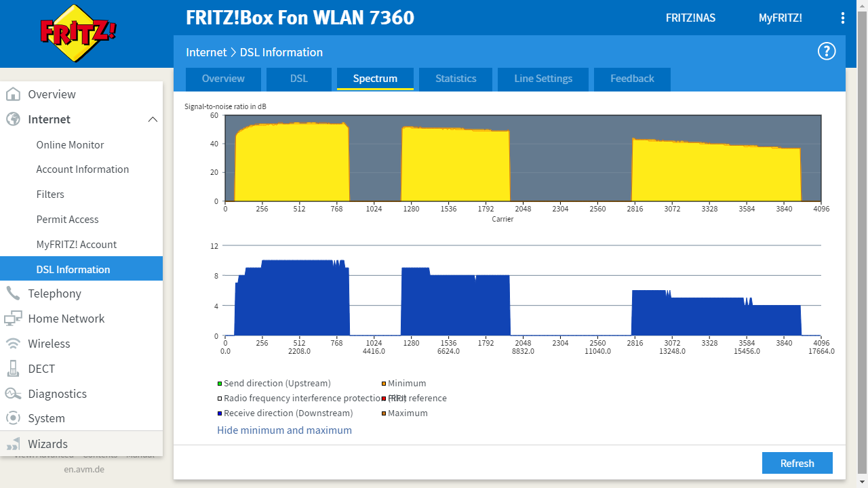The image size is (868, 488).
Task: Open the Line Settings tab
Action: (543, 79)
